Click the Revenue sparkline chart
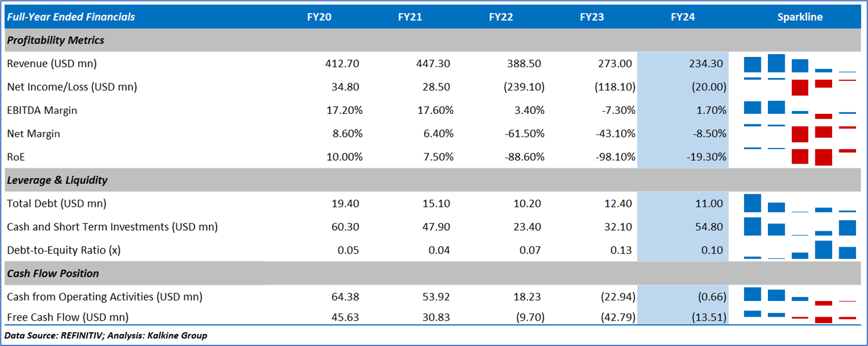The height and width of the screenshot is (346, 868). (800, 64)
